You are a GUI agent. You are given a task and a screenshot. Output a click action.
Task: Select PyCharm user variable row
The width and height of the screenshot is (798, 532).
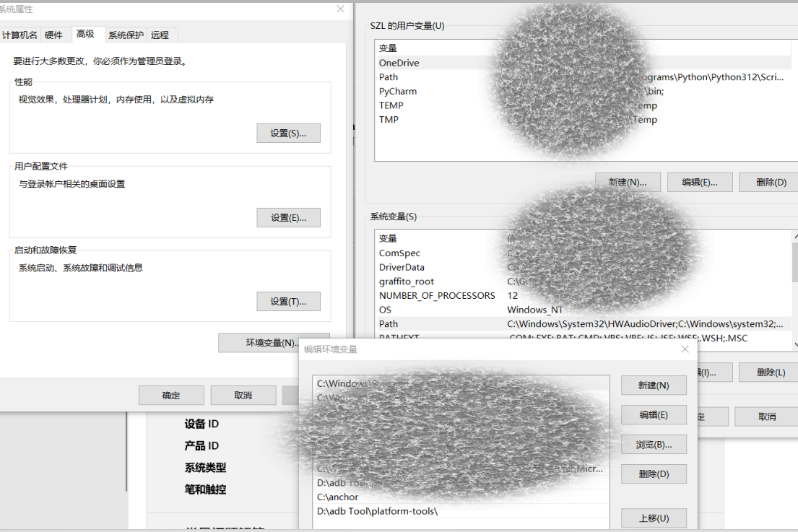click(585, 91)
